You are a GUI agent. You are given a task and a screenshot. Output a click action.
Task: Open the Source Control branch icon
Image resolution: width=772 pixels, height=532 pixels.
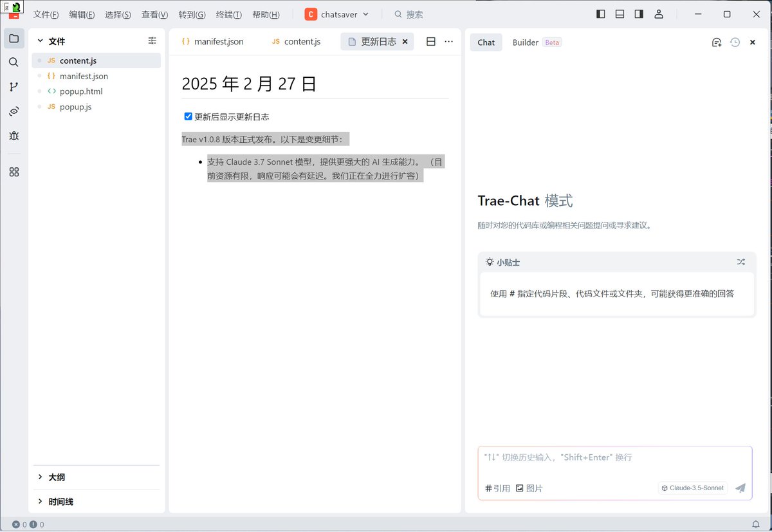[14, 87]
